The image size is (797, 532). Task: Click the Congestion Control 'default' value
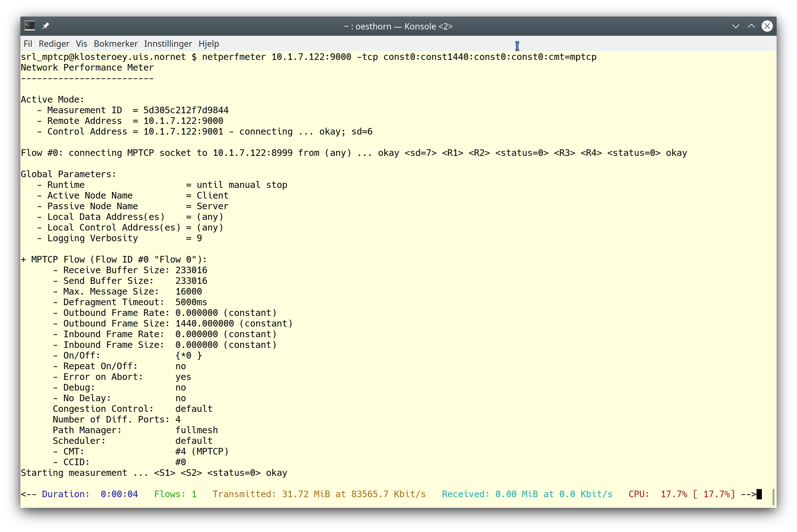tap(194, 409)
